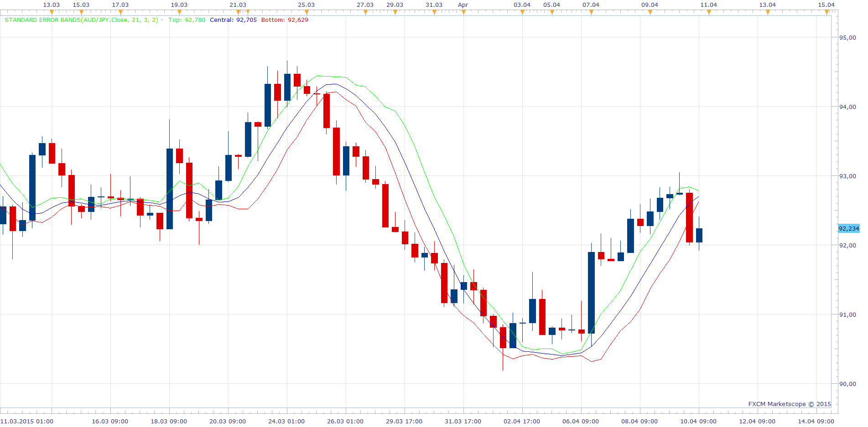Click the 13.04 date marker on top axis
The height and width of the screenshot is (427, 868).
tap(768, 5)
